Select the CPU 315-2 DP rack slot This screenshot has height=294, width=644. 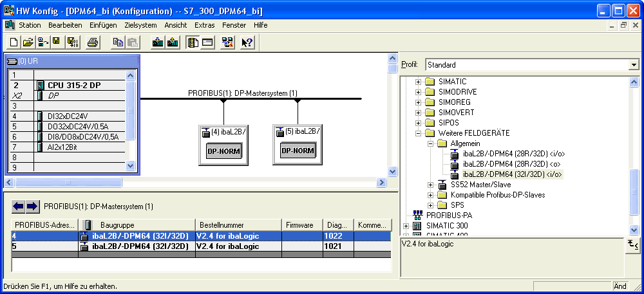[x=68, y=86]
